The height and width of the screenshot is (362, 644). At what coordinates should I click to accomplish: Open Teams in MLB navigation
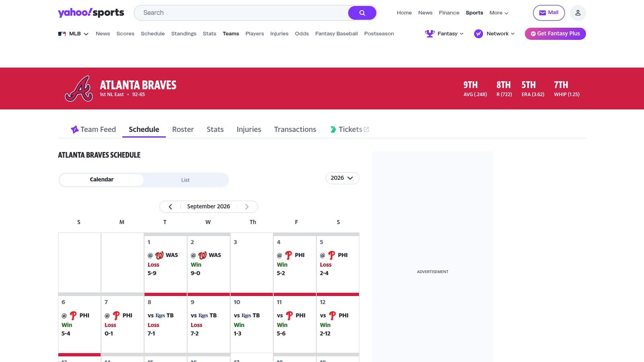click(231, 34)
